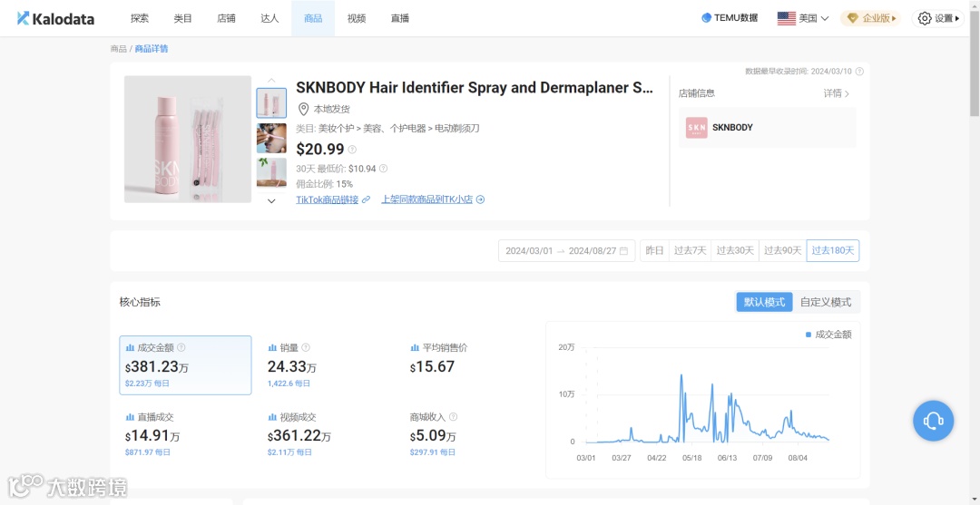This screenshot has width=980, height=505.
Task: Expand the 企业版 arrow
Action: click(x=895, y=19)
